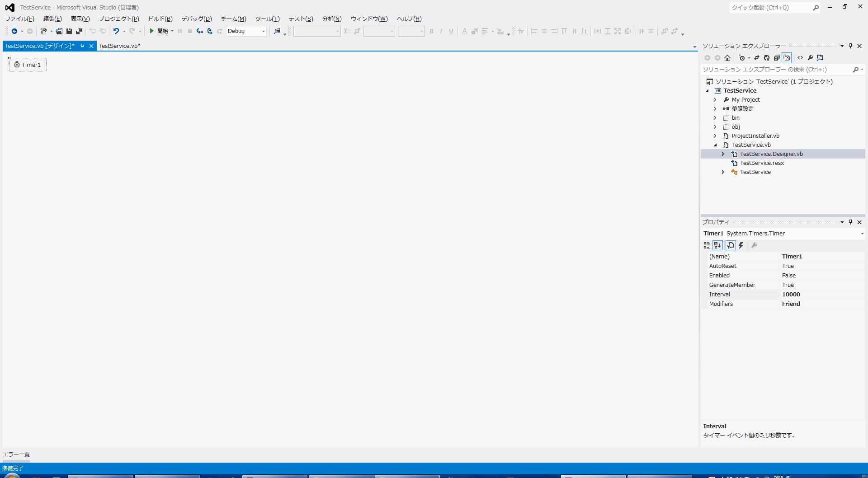The width and height of the screenshot is (868, 478).
Task: Pin the Solution Explorer panel
Action: click(850, 46)
